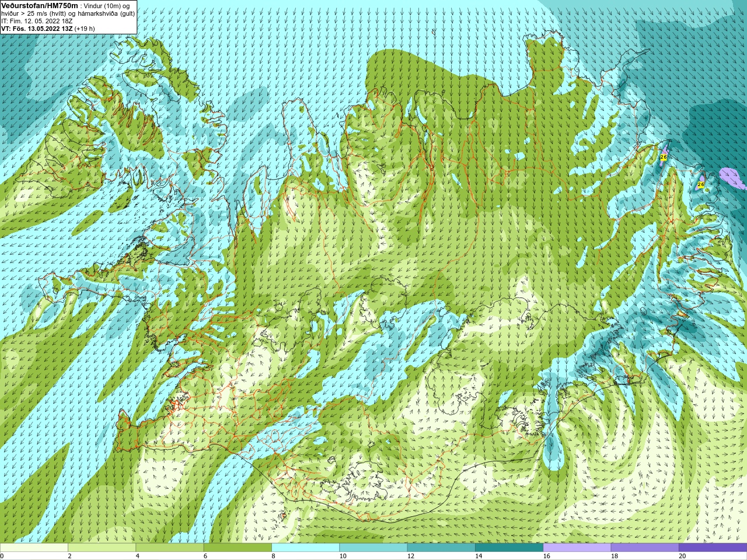
Task: Click the legend scale label 4
Action: tap(138, 556)
